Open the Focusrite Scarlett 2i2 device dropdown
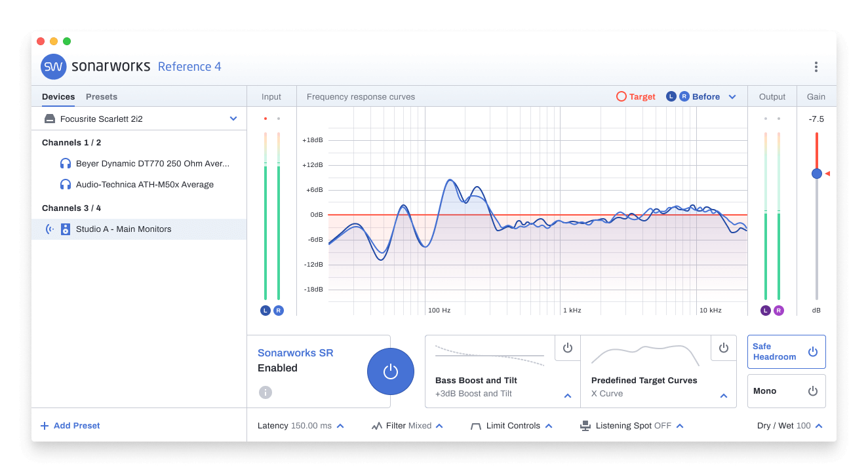This screenshot has height=473, width=868. point(233,119)
